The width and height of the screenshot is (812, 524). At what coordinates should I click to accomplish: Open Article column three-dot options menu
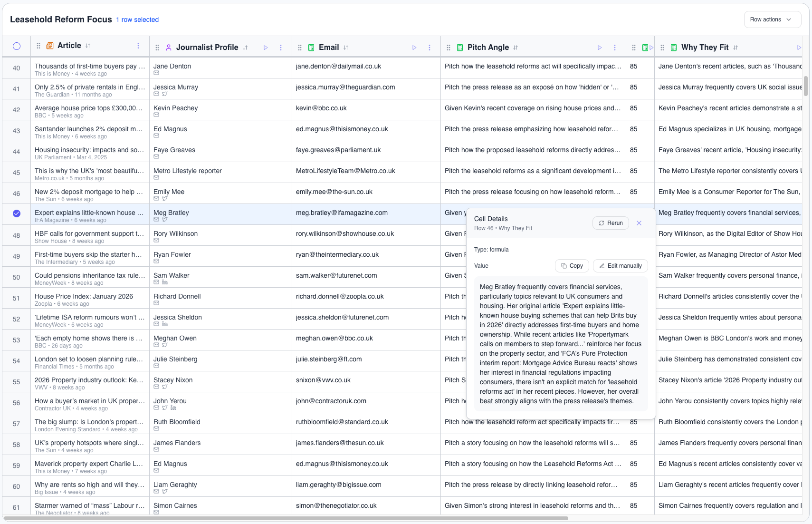coord(138,46)
